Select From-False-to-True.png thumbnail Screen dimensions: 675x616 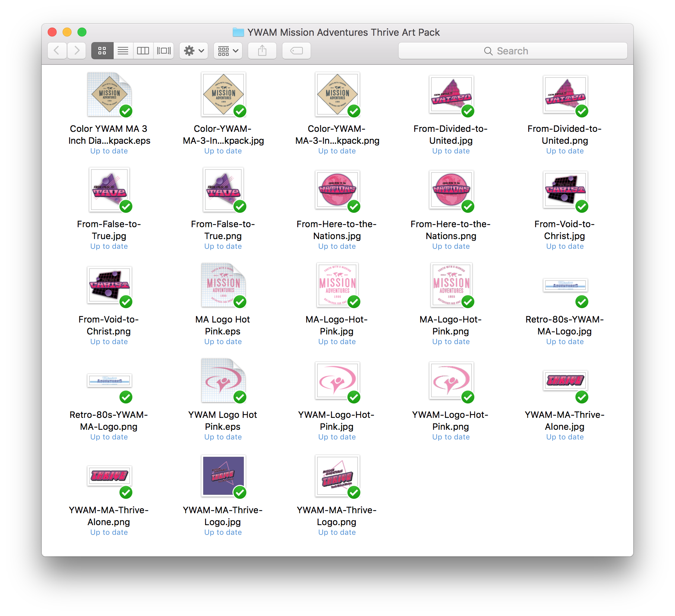point(224,190)
